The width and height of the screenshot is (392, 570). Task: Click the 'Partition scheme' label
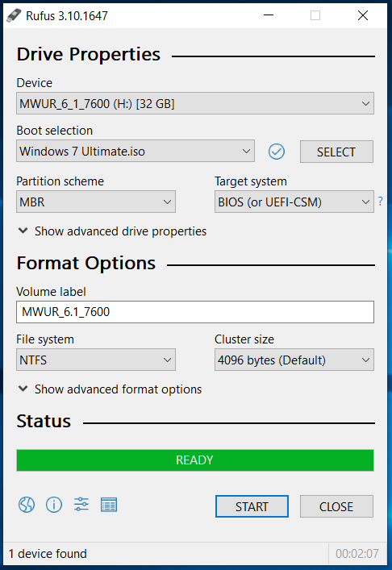tap(60, 181)
